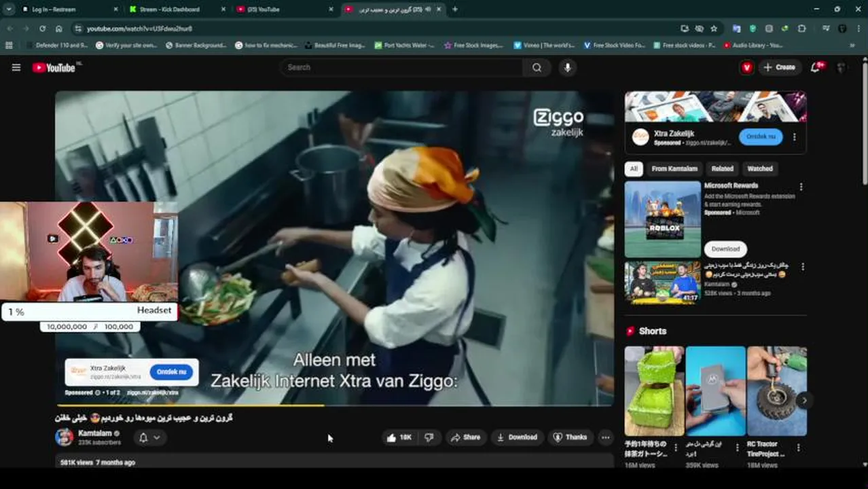Viewport: 868px width, 489px height.
Task: Open the Roblox Microsoft Rewards thumbnail
Action: 662,219
